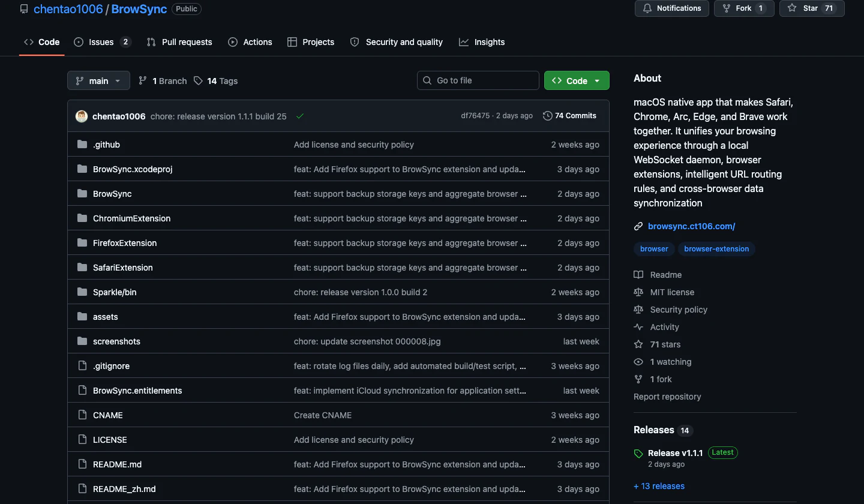This screenshot has width=864, height=504.
Task: Open 'chore: release version 1.0.0 build 2' commit
Action: tap(361, 292)
